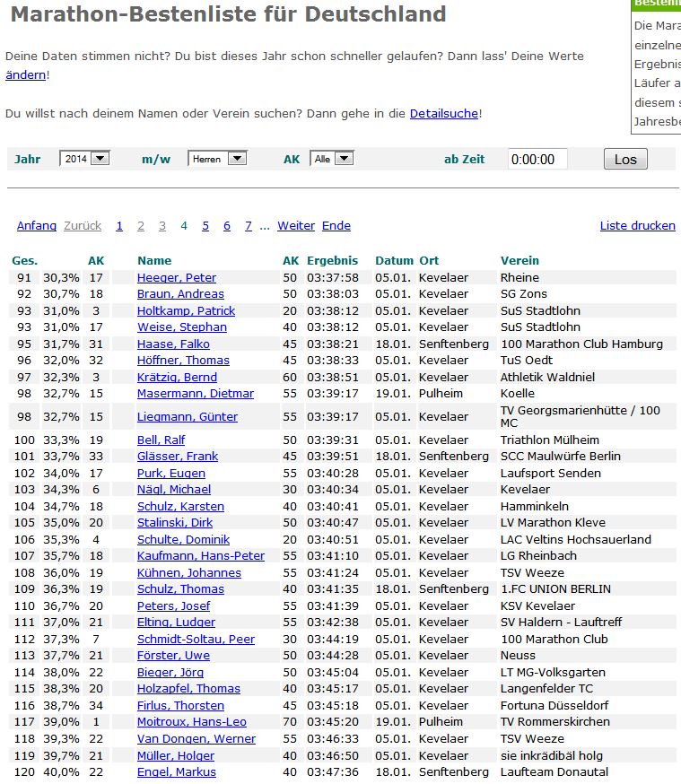Jump to Ende of the list
Viewport: 681px width, 784px height.
point(336,225)
